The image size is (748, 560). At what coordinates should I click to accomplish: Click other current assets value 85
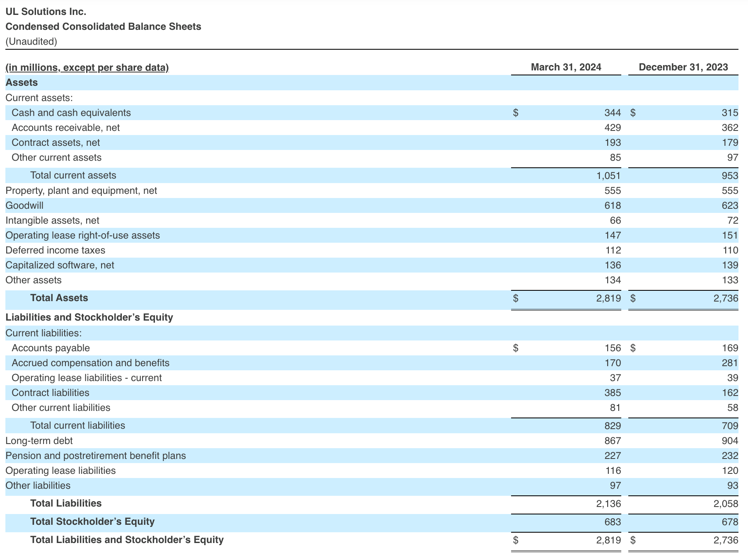pos(615,157)
